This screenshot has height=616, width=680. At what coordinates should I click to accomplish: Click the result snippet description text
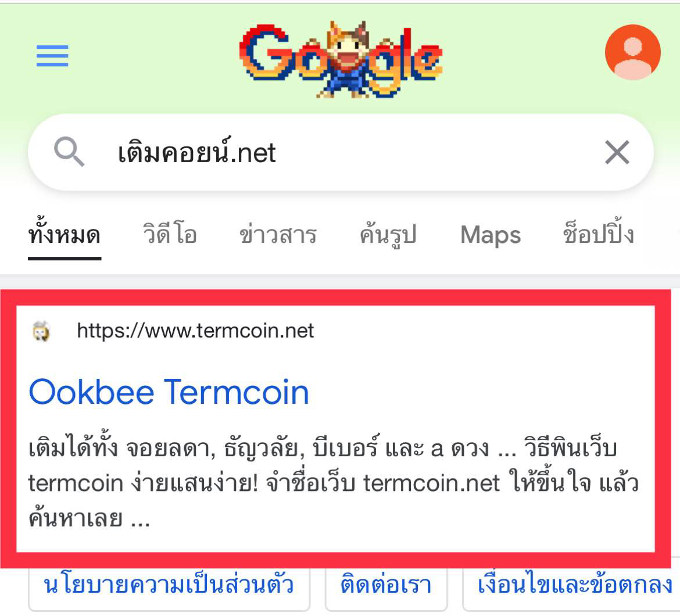(x=325, y=482)
